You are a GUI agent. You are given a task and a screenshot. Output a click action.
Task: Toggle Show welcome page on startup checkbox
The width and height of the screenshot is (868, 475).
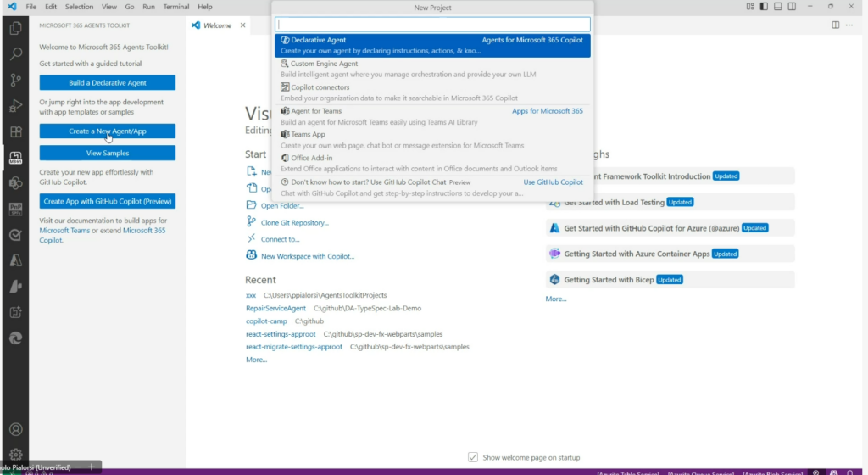[x=473, y=457]
